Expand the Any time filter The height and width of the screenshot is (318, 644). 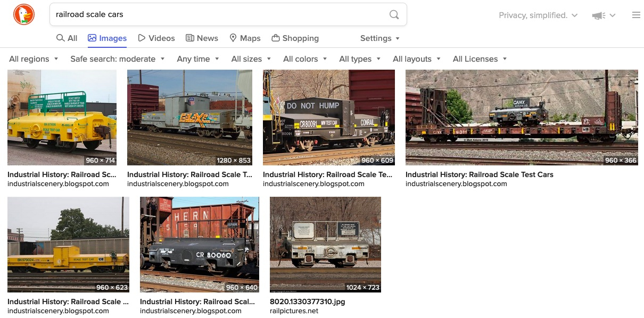pos(198,59)
